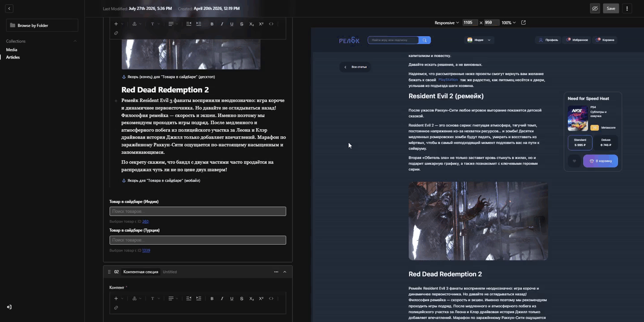
Task: Open the Индия region dropdown in the preview
Action: tap(479, 40)
